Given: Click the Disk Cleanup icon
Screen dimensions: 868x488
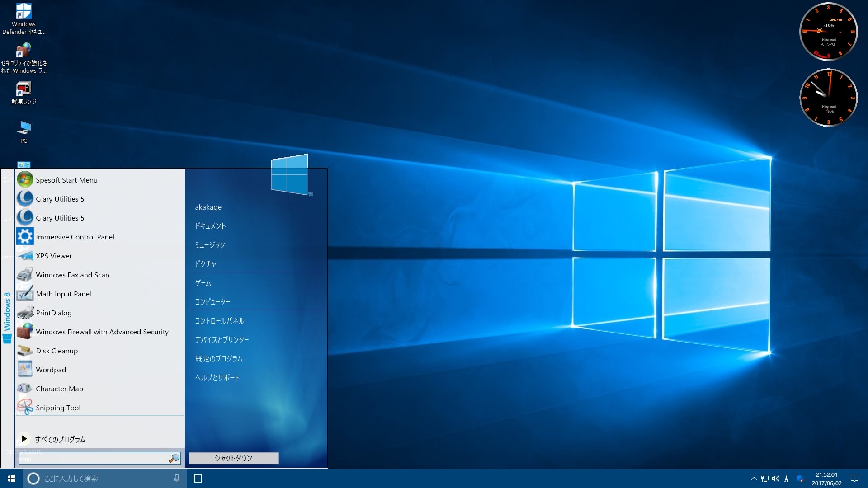Looking at the screenshot, I should click(x=25, y=351).
